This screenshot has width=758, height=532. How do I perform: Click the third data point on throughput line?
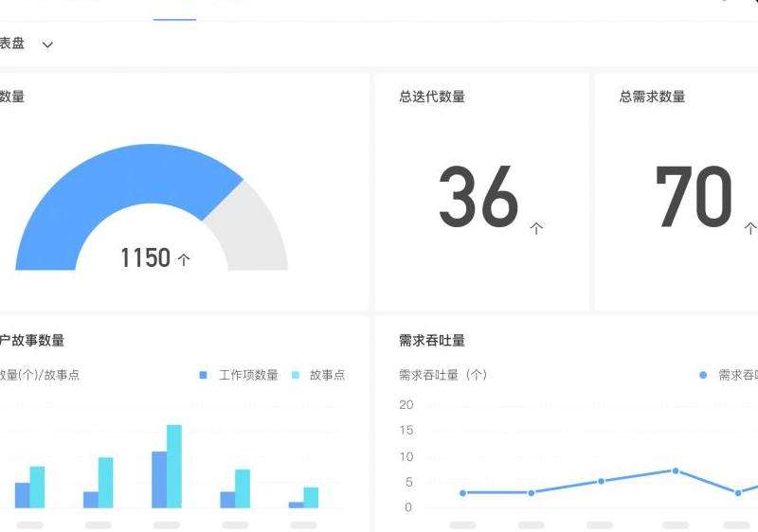(601, 481)
